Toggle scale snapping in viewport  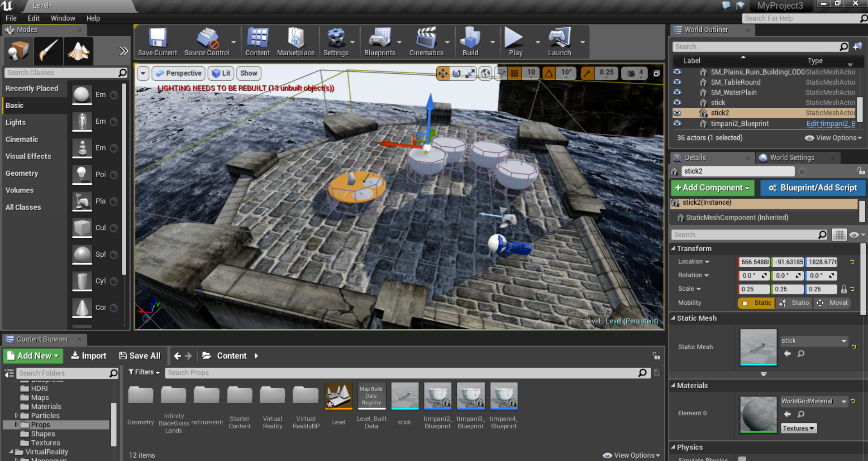click(x=587, y=73)
